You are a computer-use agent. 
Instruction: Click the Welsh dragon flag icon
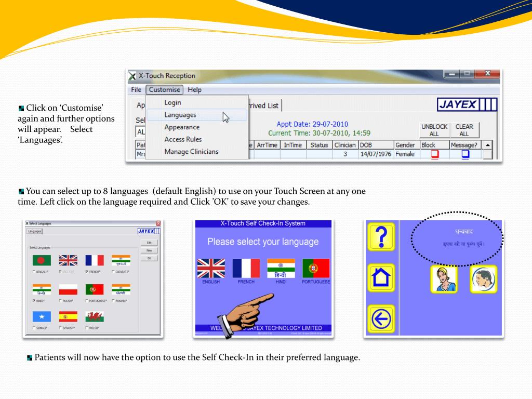[x=95, y=316]
